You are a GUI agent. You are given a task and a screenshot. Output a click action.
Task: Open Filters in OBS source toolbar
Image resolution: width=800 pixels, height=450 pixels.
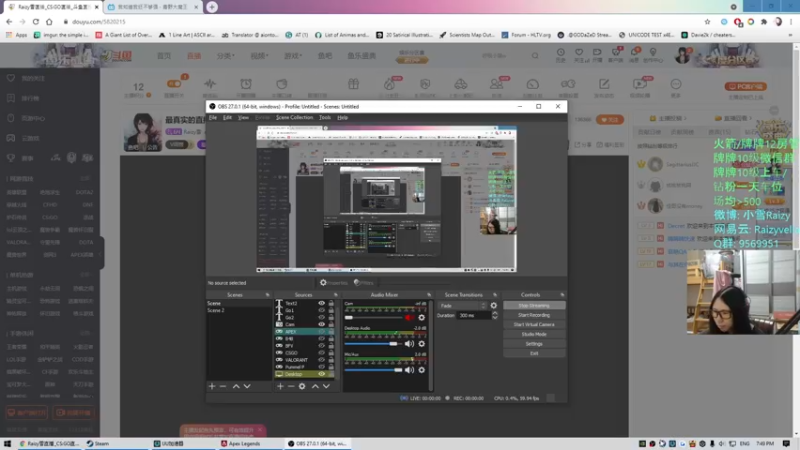click(364, 283)
